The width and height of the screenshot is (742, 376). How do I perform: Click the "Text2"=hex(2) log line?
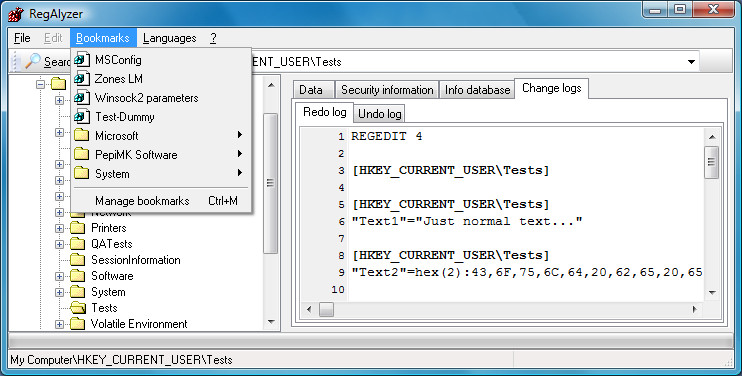pos(527,272)
